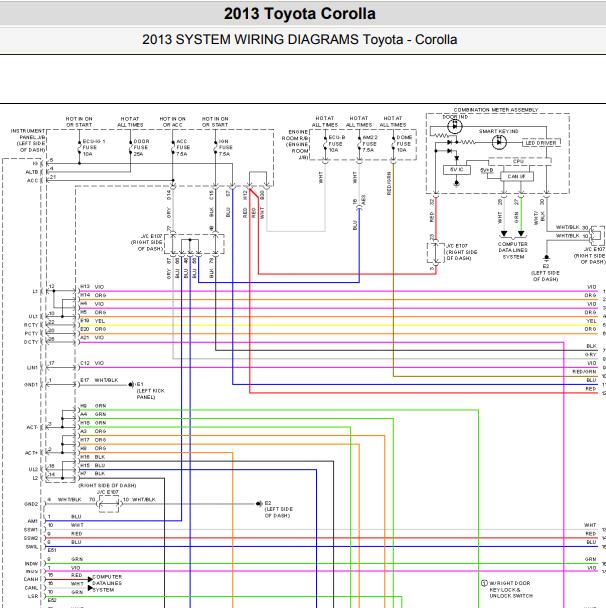Select the "A21 VIO" wire label
This screenshot has width=606, height=608.
(92, 338)
